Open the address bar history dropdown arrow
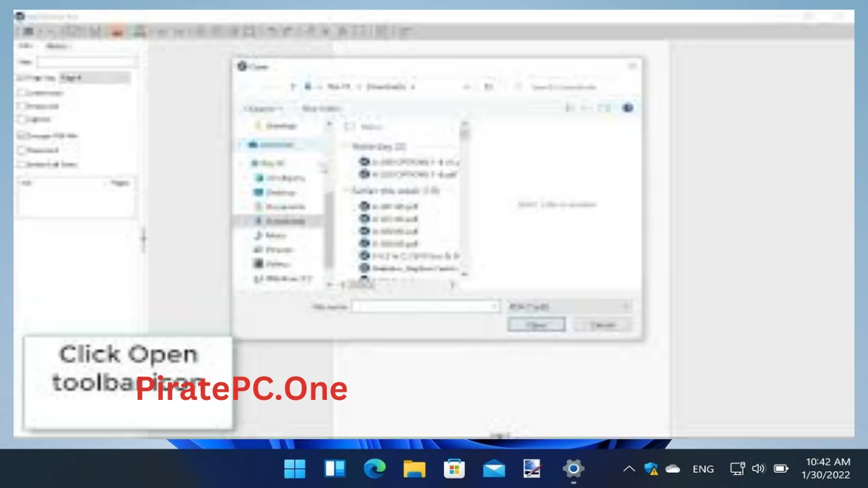 (467, 87)
